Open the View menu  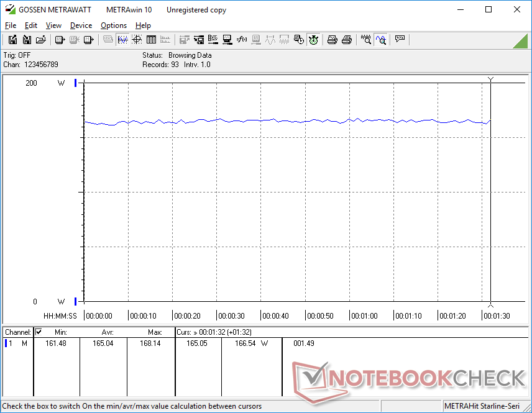53,25
